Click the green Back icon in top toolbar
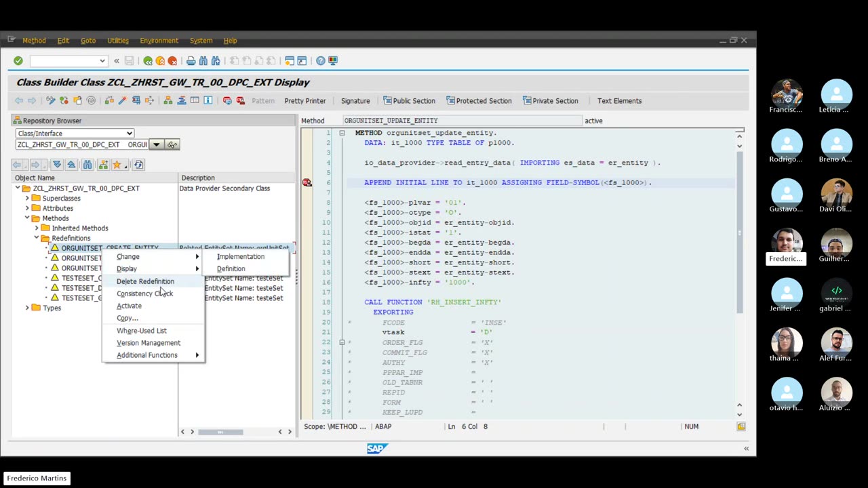This screenshot has height=488, width=868. [x=148, y=61]
